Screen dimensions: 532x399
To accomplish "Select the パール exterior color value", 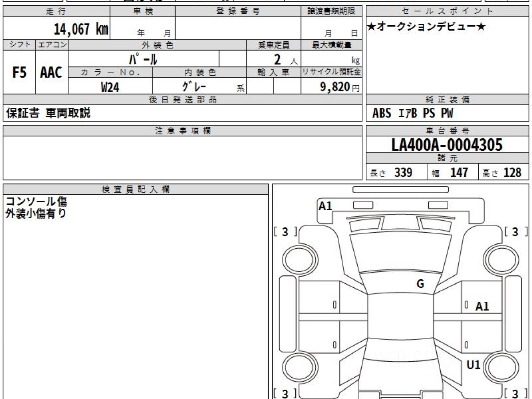I will coord(143,59).
